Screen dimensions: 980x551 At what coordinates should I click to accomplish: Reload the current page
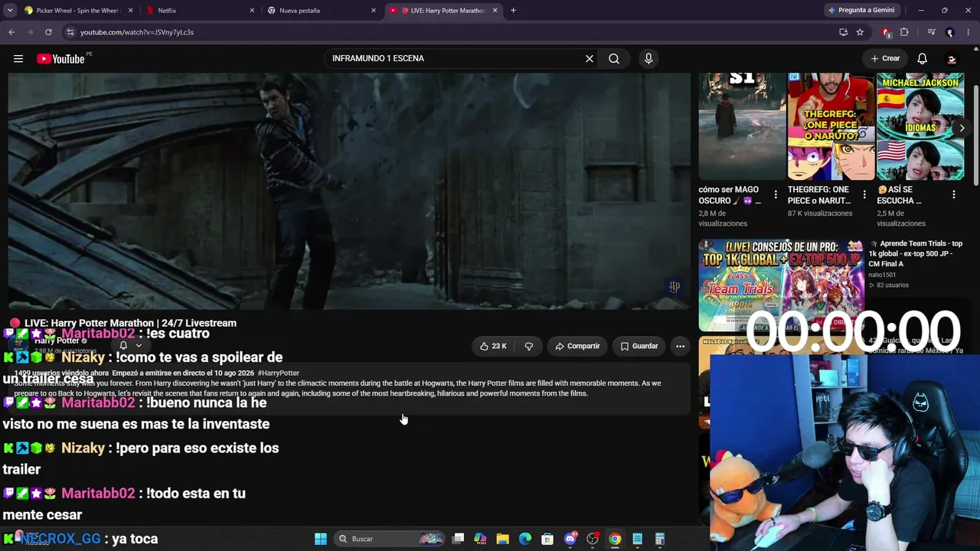pyautogui.click(x=48, y=32)
